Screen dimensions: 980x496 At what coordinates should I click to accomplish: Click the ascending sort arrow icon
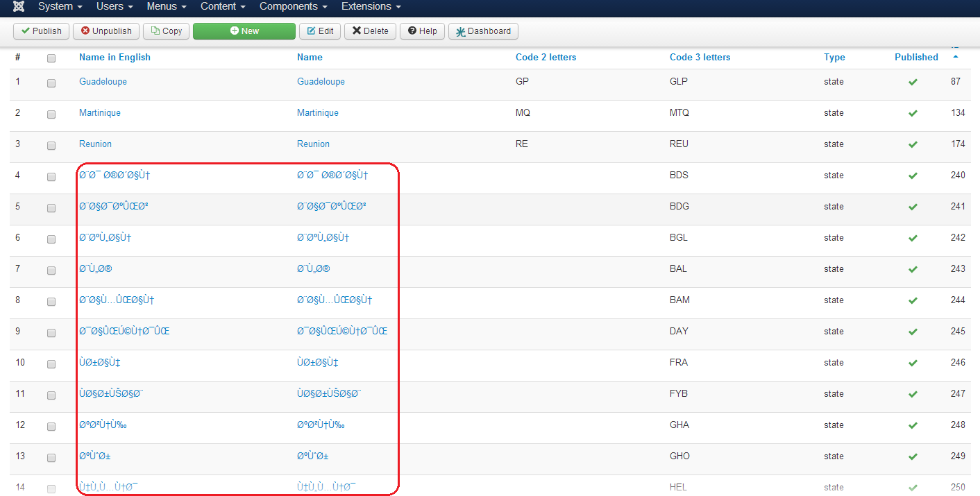[956, 57]
